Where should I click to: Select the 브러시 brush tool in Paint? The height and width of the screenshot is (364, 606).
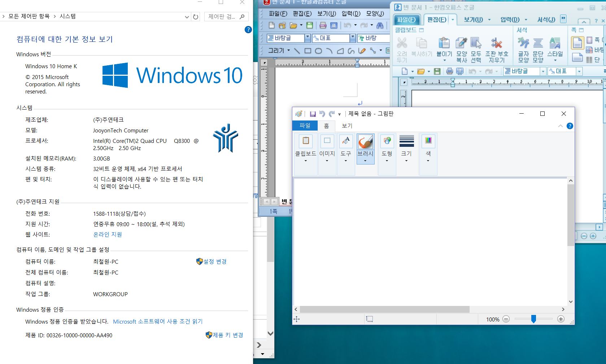tap(365, 149)
